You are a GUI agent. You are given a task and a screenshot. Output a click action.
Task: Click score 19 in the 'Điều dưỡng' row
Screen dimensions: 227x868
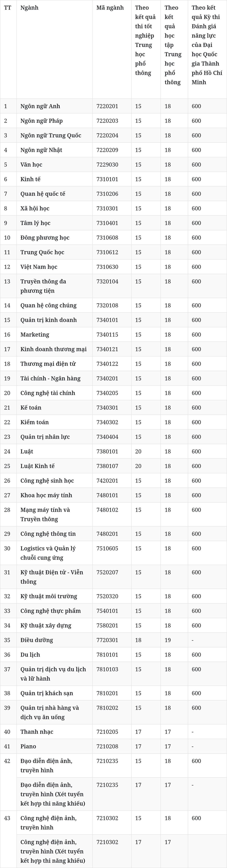pos(168,640)
